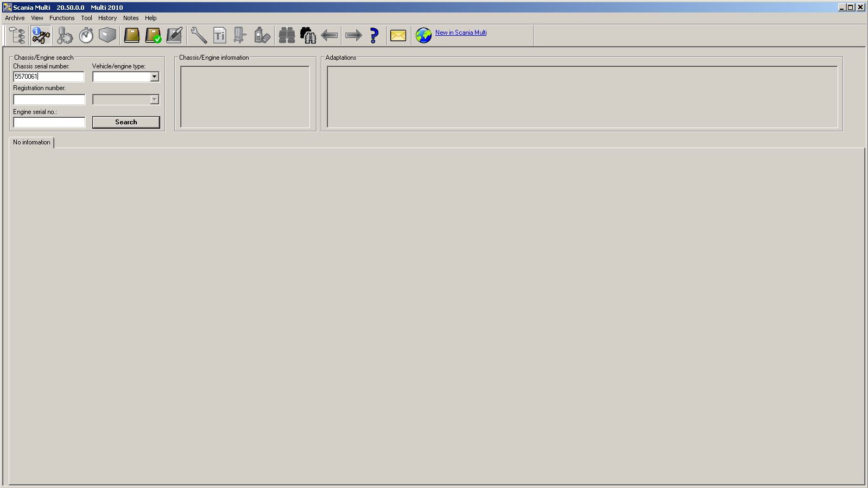
Task: Click the black binoculars advanced search icon
Action: click(308, 35)
